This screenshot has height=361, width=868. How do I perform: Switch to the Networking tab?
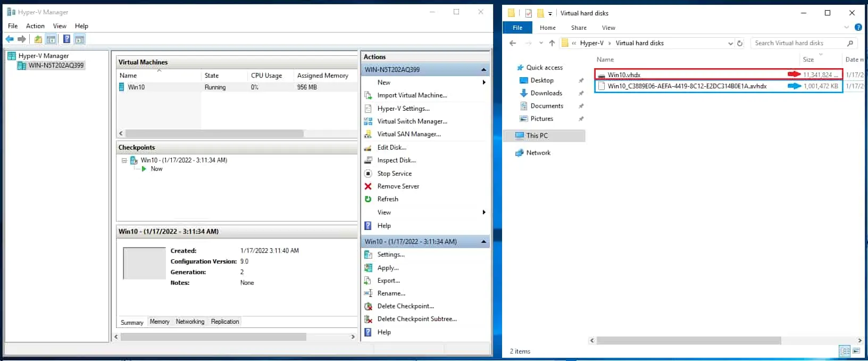[x=190, y=322]
